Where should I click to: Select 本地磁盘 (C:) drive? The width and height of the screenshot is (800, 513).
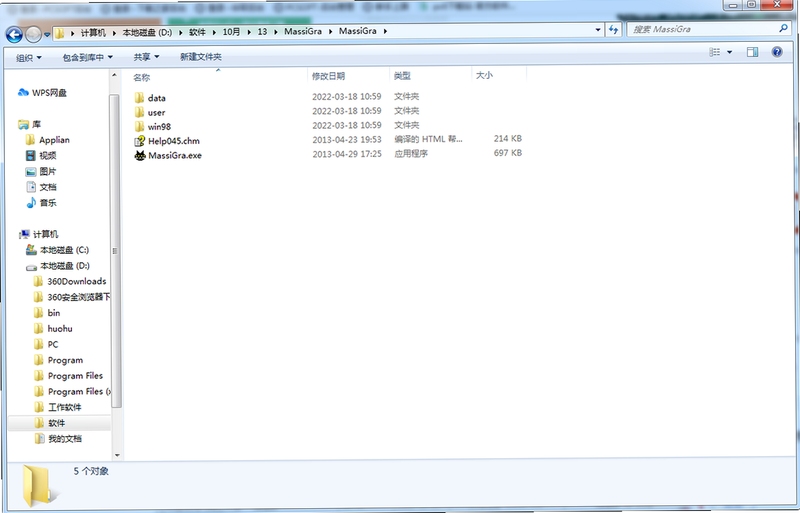(x=57, y=250)
